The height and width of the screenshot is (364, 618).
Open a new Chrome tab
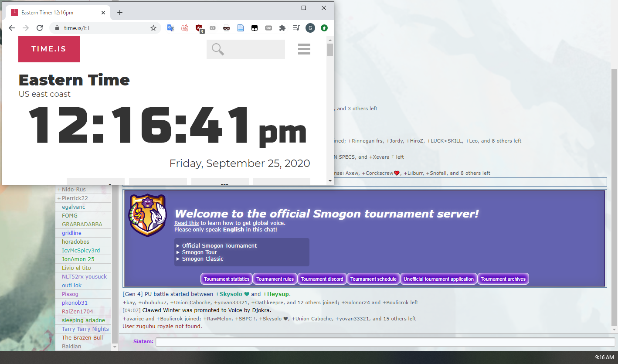click(x=120, y=13)
